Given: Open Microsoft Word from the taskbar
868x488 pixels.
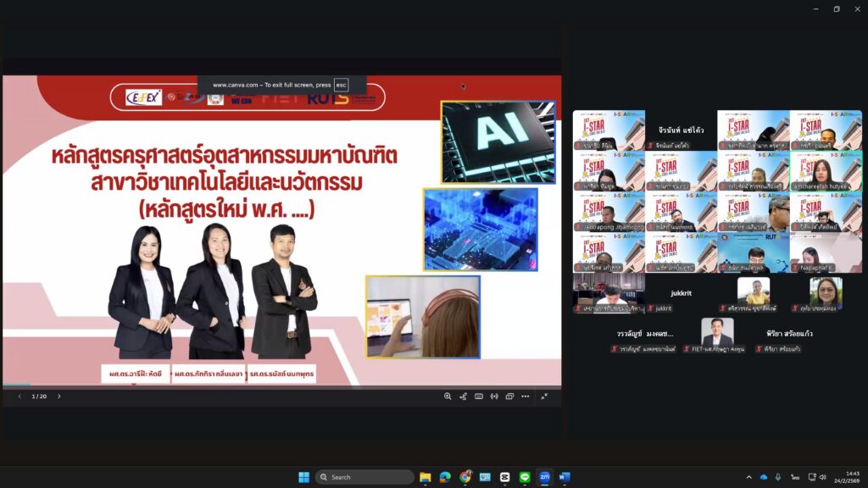Looking at the screenshot, I should coord(565,477).
